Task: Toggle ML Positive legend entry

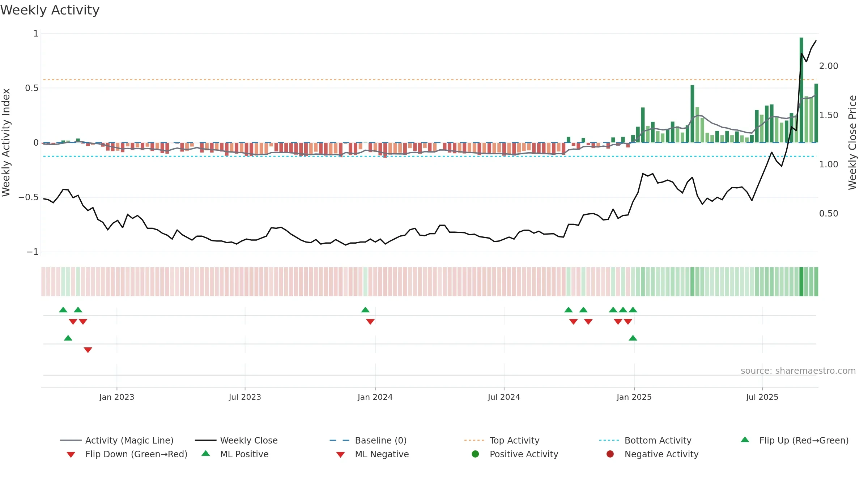Action: 235,454
